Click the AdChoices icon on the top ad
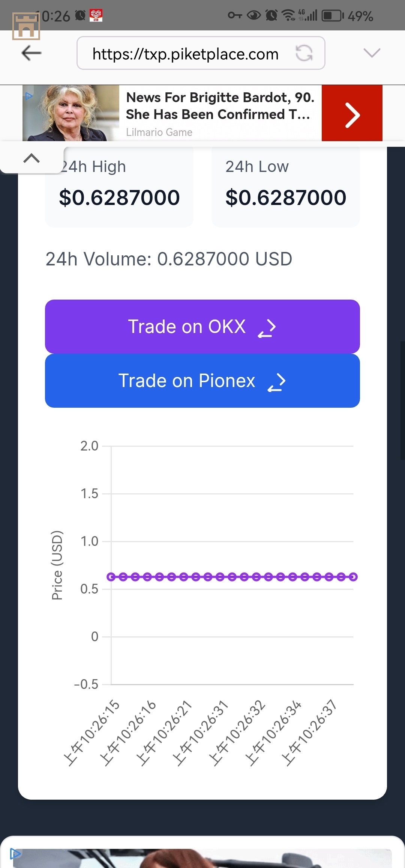405x868 pixels. (x=28, y=96)
